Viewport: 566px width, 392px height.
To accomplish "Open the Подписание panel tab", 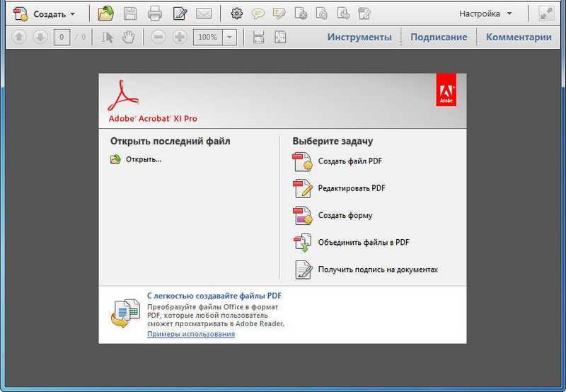I will click(x=439, y=37).
